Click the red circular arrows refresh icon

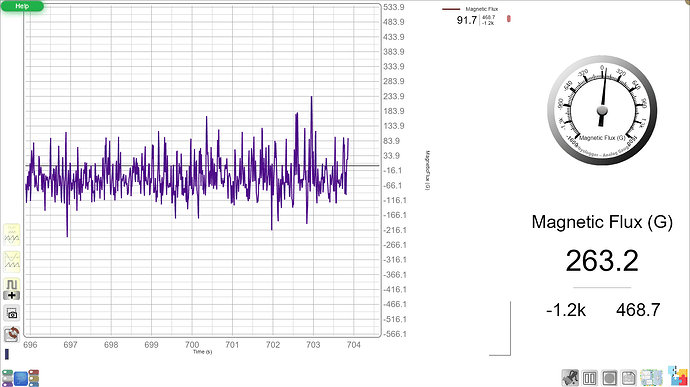12,334
